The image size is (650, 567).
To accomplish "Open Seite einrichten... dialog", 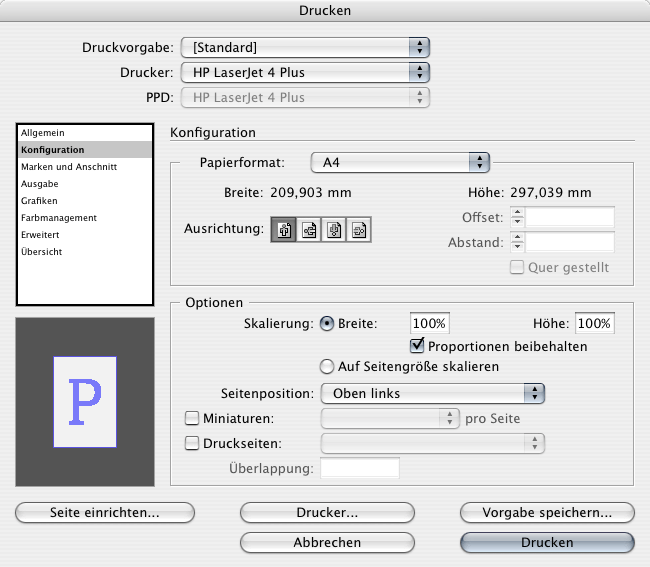I will pos(104,512).
